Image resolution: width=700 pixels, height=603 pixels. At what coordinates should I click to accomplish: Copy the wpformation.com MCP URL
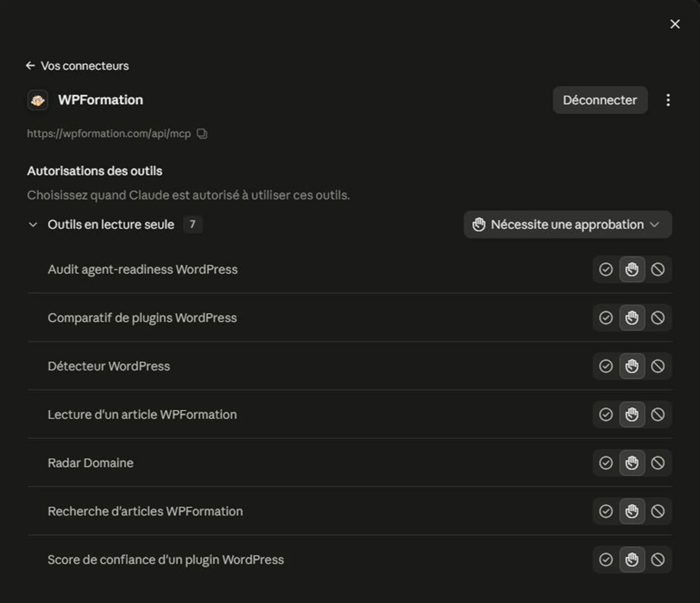tap(202, 133)
